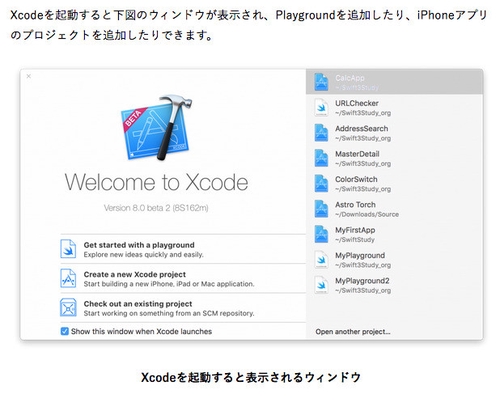The width and height of the screenshot is (500, 407).
Task: Click the AddressSearch project file icon
Action: click(321, 133)
